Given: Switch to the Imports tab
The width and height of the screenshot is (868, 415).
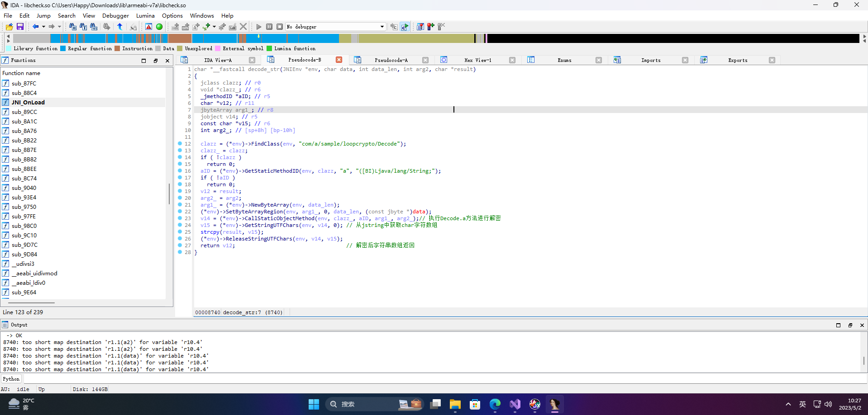Looking at the screenshot, I should tap(651, 60).
